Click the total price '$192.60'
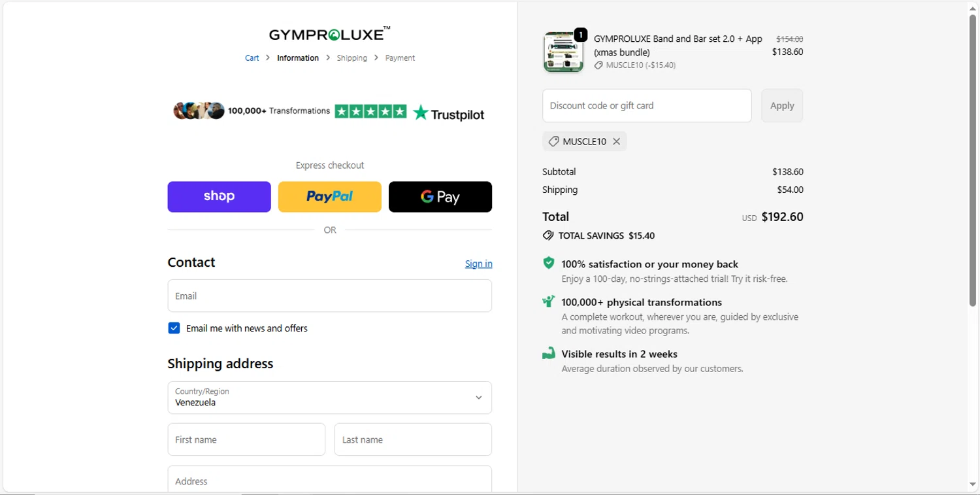 [x=783, y=216]
